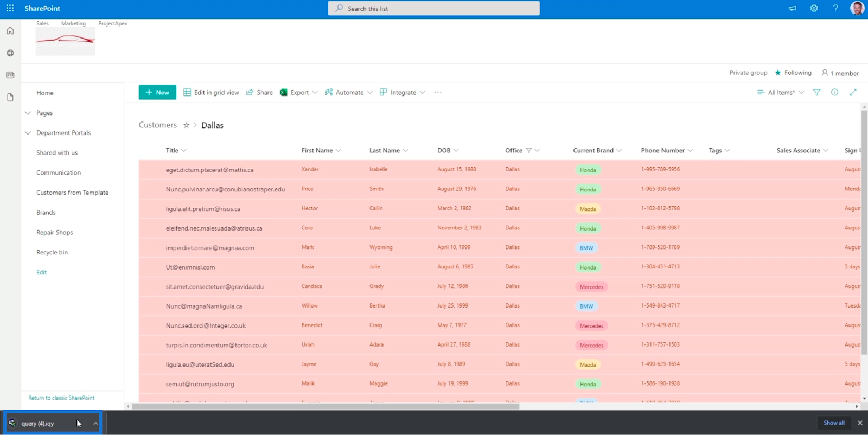
Task: Open the settings gear icon
Action: point(814,8)
